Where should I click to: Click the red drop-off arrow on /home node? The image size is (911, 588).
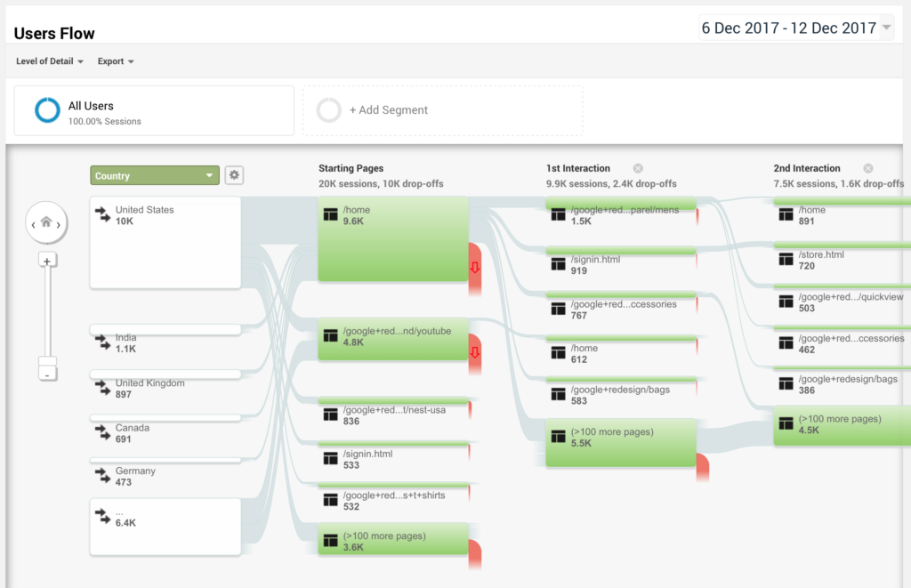point(474,267)
